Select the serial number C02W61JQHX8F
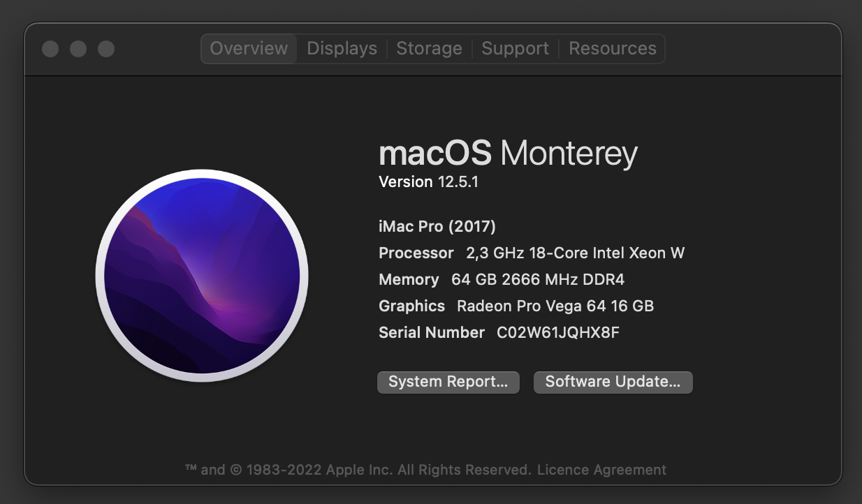The image size is (862, 504). point(558,332)
